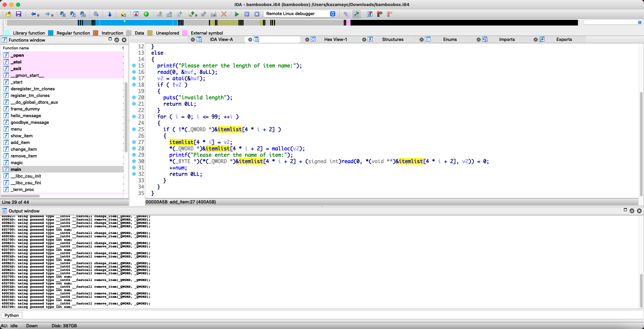Click the Library function cyan color swatch
The height and width of the screenshot is (329, 644).
coord(7,33)
